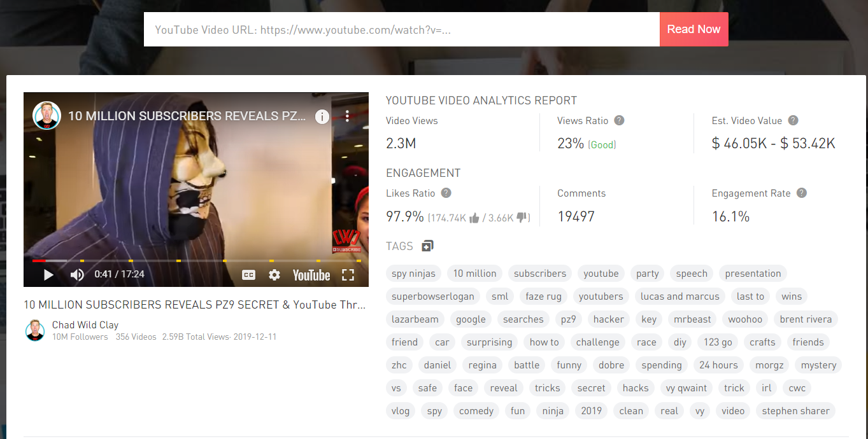Click the Subscribe watermark in video
Image resolution: width=868 pixels, height=439 pixels.
346,240
